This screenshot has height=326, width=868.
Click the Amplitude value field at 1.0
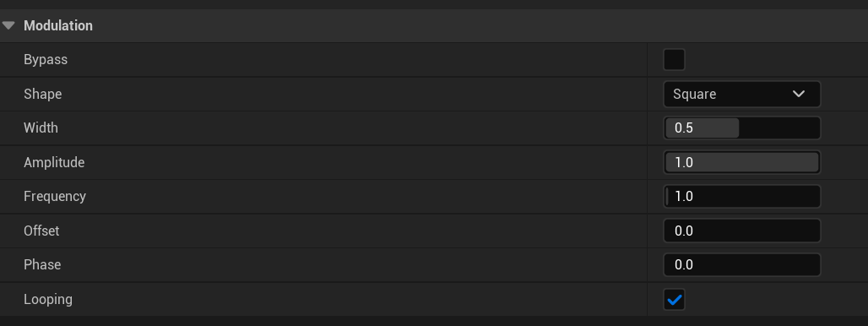pos(742,162)
